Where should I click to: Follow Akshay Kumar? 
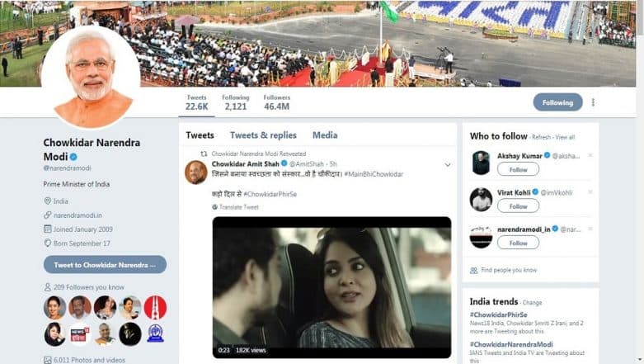518,169
